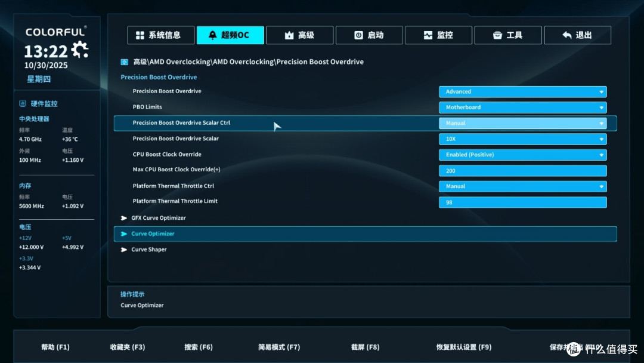Open Precision Boost Overdrive dropdown showing Advanced

tap(522, 92)
